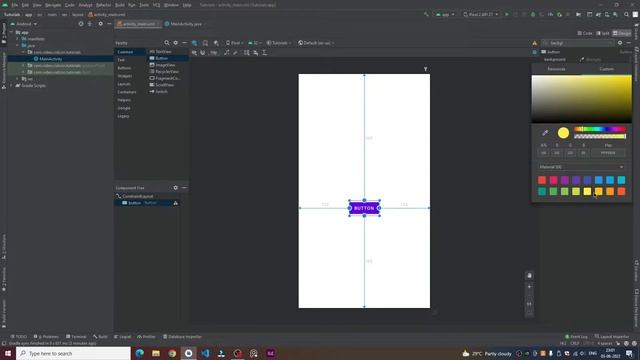Screen dimensions: 640x360
Task: Click the Windows taskbar search box
Action: click(73, 353)
